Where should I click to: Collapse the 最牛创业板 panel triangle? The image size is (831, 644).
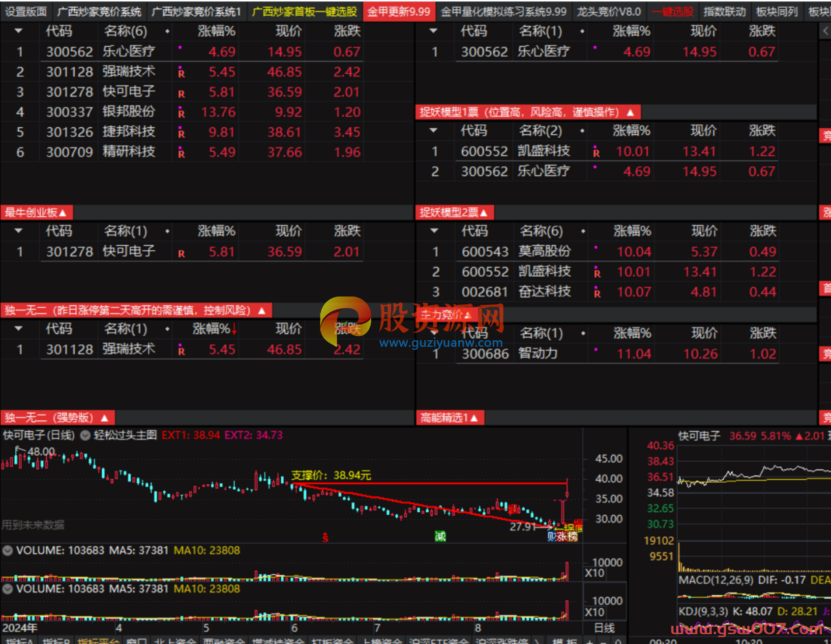[x=62, y=213]
